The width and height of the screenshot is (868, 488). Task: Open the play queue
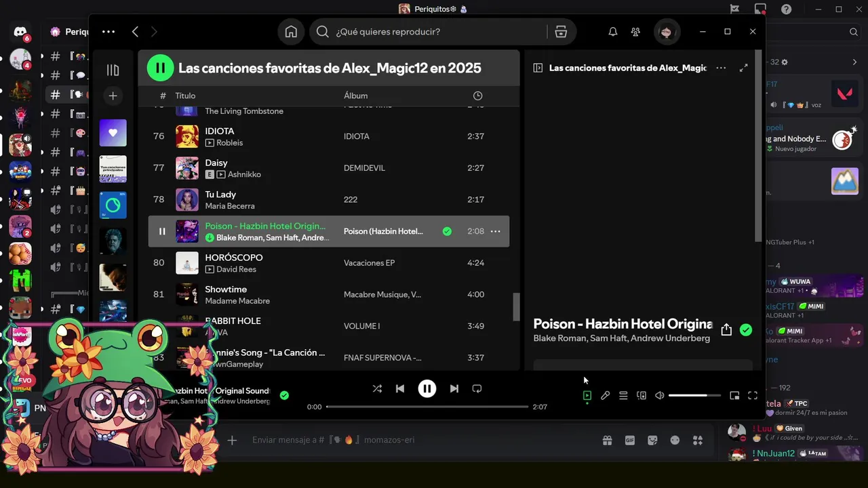(x=623, y=395)
